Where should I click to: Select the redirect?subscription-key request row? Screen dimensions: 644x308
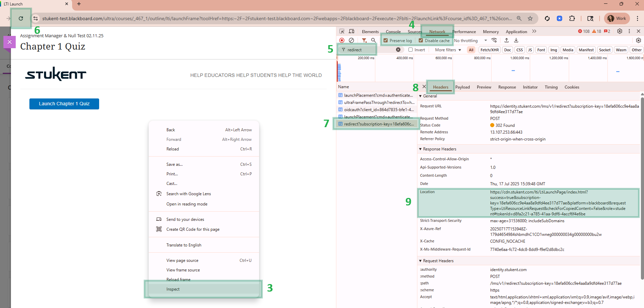[376, 124]
